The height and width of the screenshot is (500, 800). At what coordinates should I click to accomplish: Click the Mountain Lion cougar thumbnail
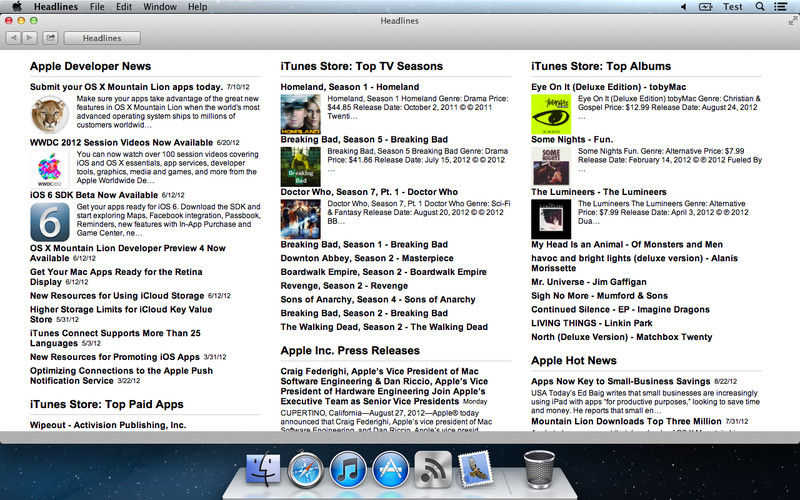[50, 114]
